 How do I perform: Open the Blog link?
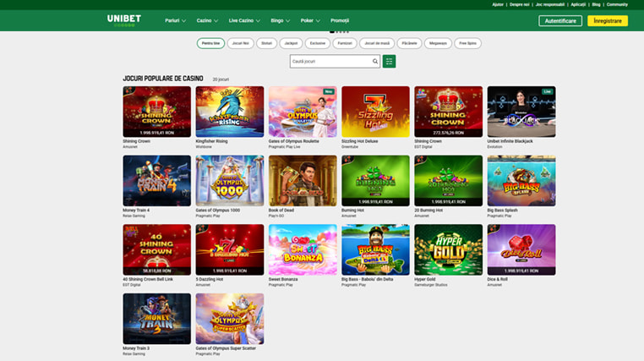point(596,4)
